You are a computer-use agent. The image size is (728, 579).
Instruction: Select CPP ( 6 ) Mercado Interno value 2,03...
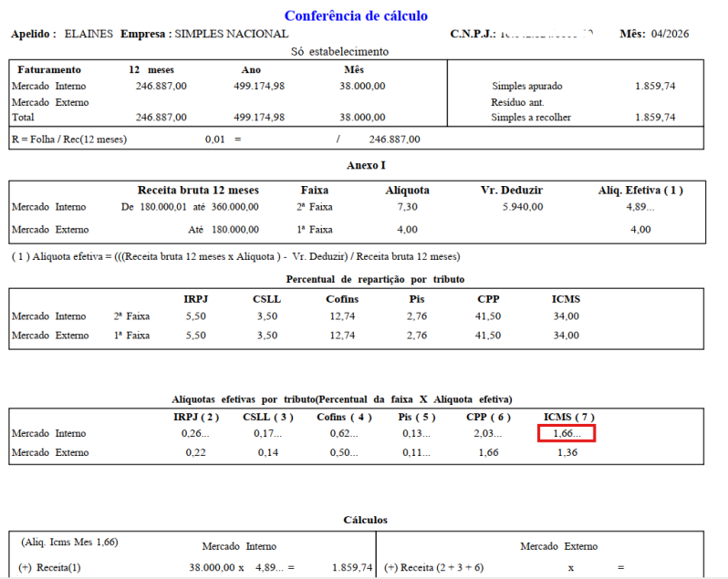click(x=488, y=433)
